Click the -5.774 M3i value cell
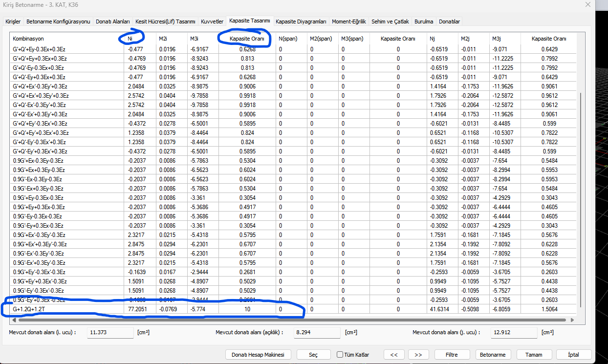This screenshot has width=608, height=364. tap(203, 309)
